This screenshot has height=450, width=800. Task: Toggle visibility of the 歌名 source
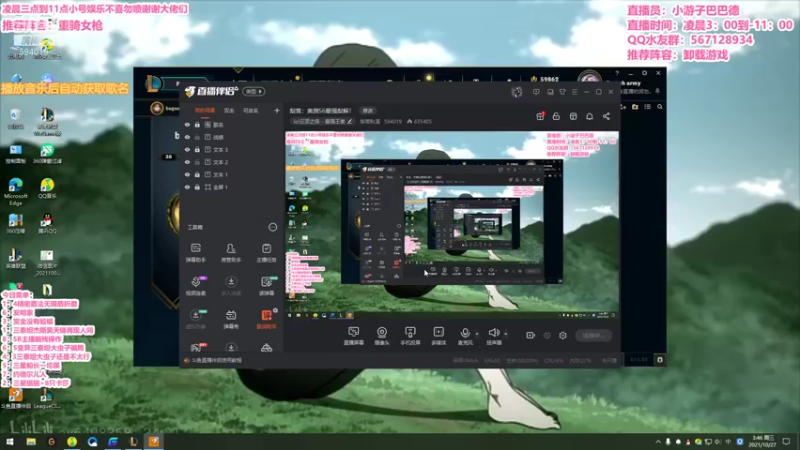point(187,124)
